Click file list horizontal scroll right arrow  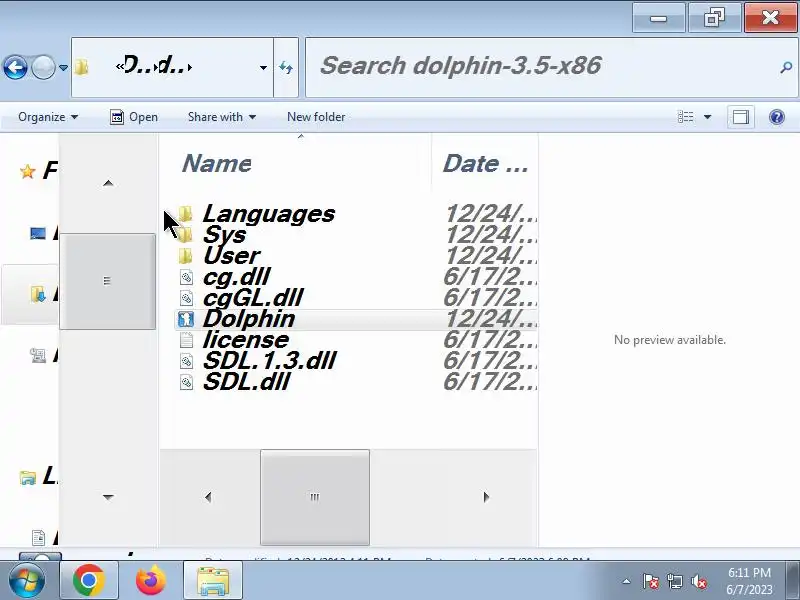[486, 497]
